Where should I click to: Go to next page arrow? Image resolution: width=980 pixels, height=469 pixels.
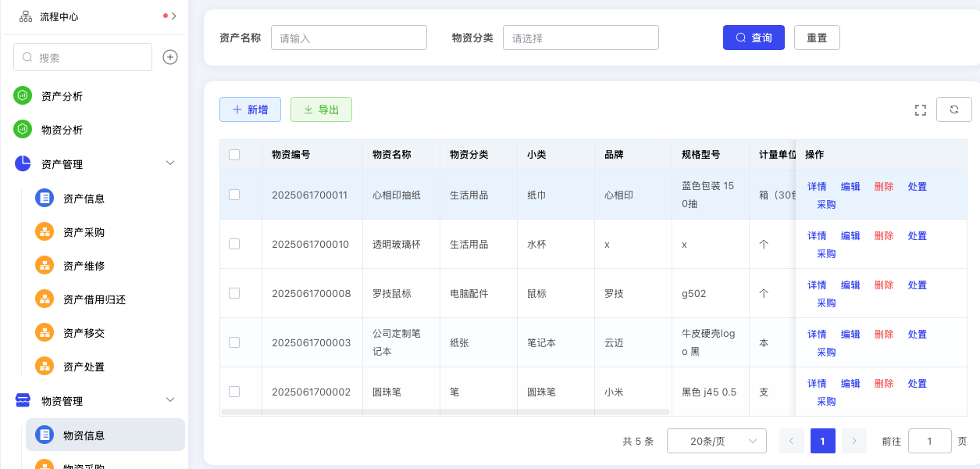click(854, 441)
